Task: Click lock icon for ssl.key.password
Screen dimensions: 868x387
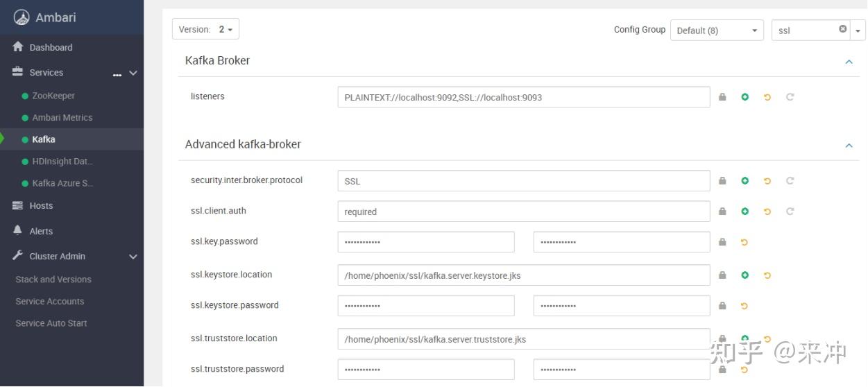Action: [x=722, y=242]
